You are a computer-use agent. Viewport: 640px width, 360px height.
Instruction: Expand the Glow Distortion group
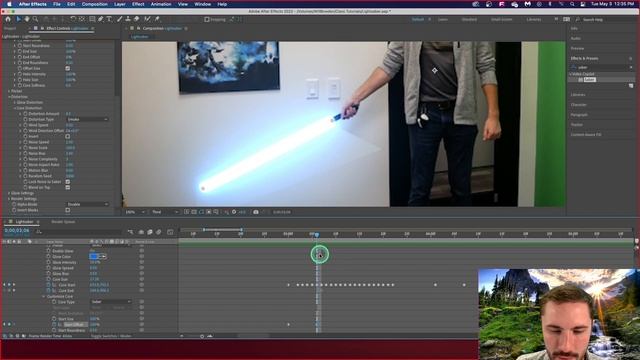(15, 103)
